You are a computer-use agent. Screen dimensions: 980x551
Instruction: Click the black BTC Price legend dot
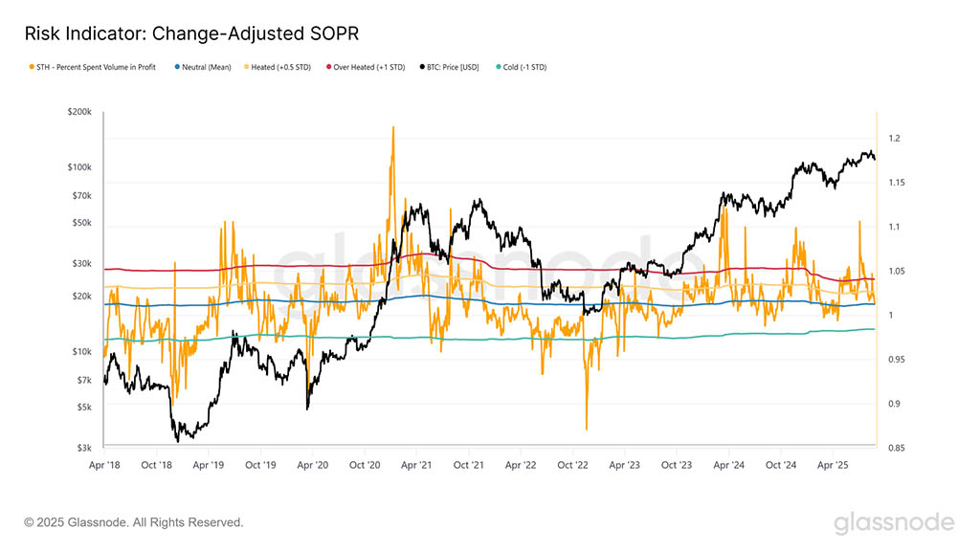point(422,67)
